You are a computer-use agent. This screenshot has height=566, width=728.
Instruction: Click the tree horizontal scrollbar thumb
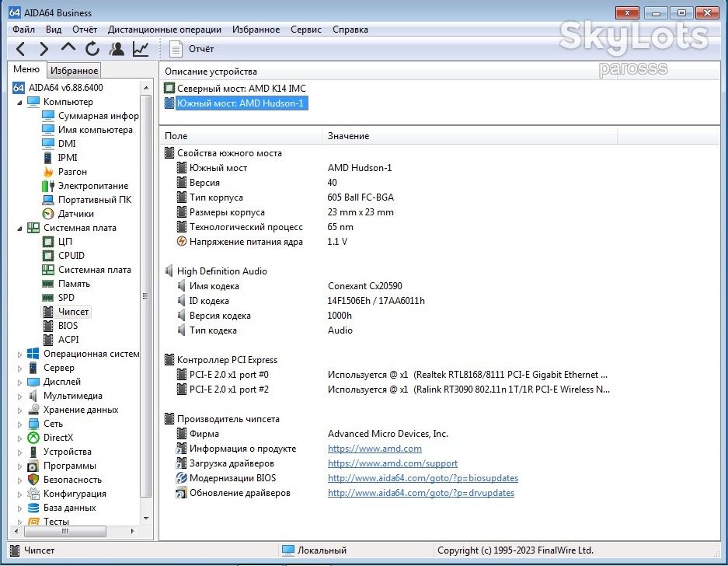coord(65,531)
